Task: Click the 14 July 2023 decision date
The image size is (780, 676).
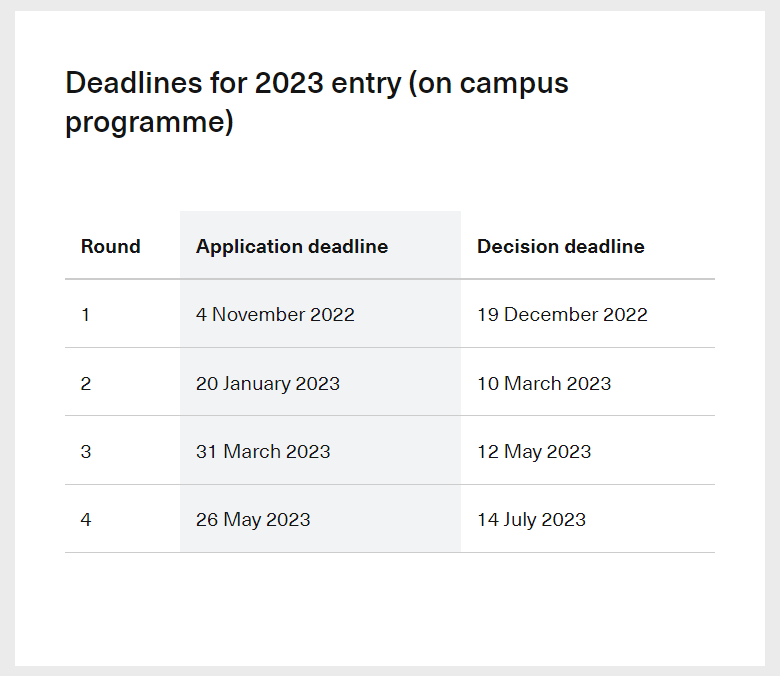Action: tap(531, 520)
